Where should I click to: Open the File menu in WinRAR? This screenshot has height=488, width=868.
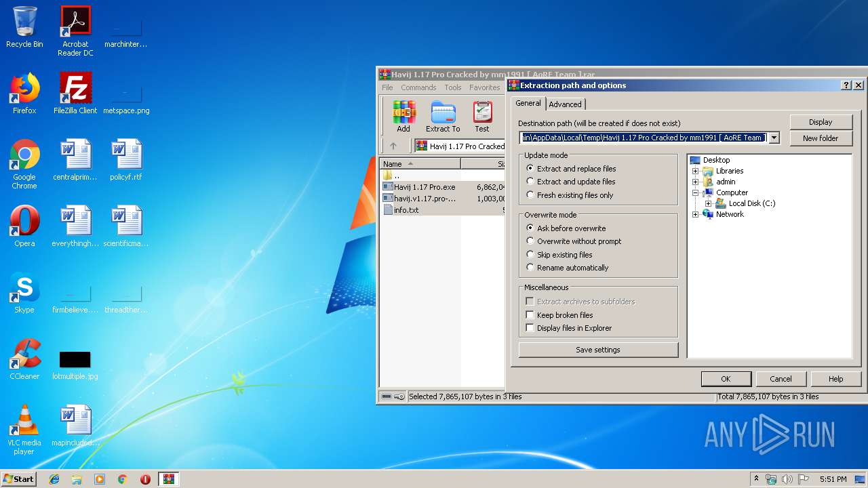(x=387, y=87)
